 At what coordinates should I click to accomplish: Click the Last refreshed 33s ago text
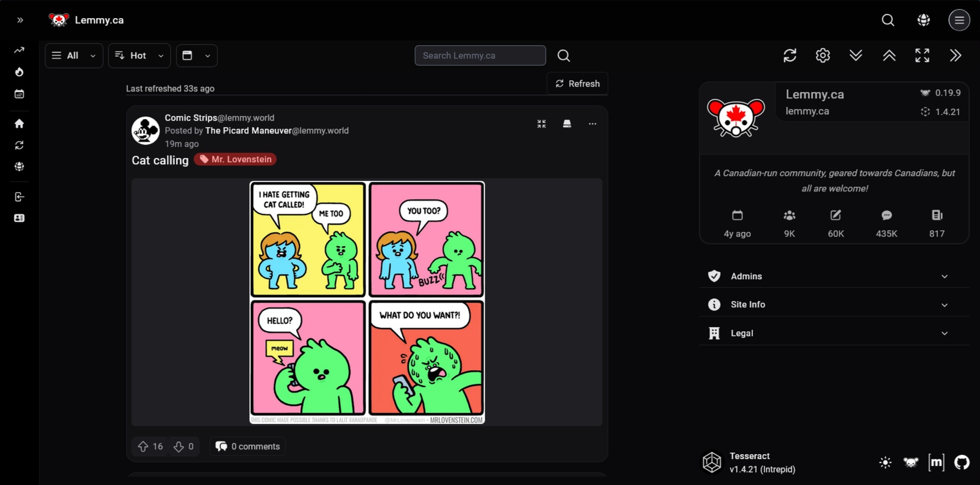click(170, 88)
